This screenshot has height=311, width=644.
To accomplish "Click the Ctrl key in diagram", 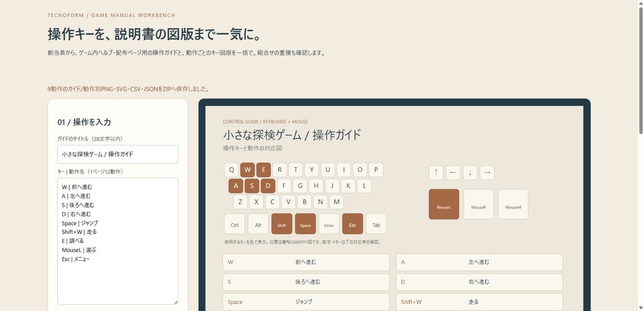I will pos(235,224).
